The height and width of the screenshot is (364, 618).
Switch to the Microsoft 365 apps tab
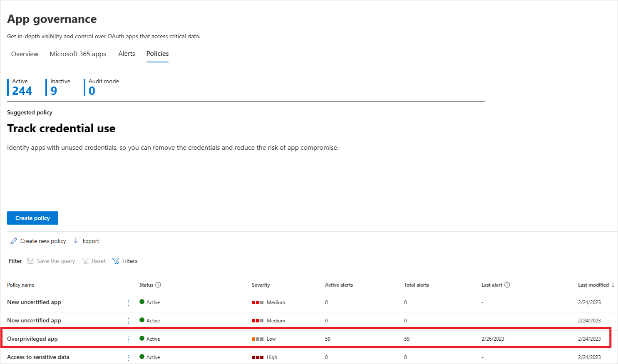click(78, 54)
